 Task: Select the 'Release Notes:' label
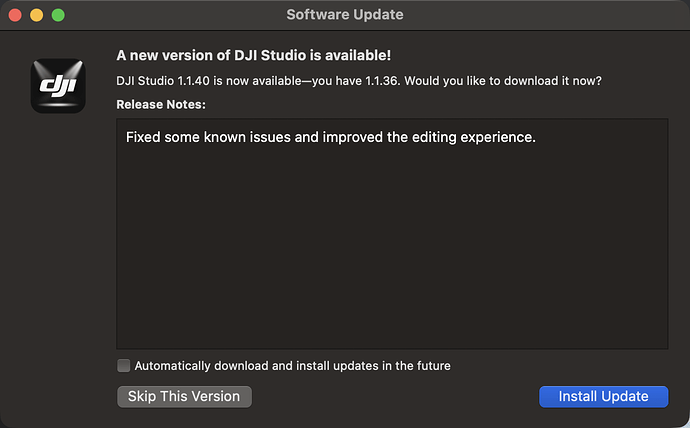(161, 105)
